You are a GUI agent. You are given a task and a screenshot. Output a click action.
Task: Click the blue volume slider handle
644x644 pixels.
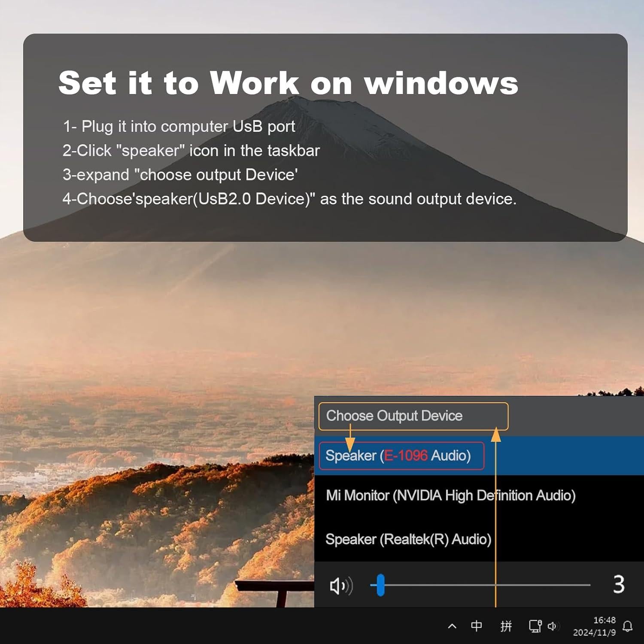pos(380,585)
